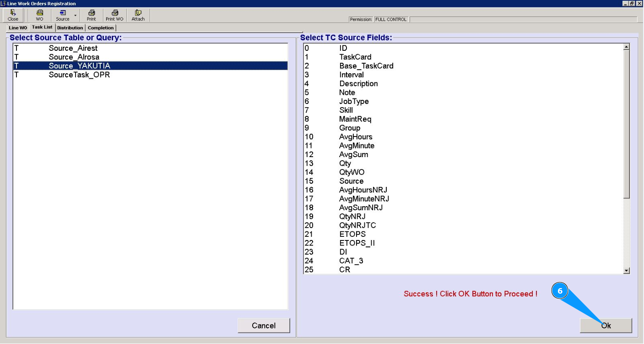
Task: Select the AvgMinute source field
Action: (463, 146)
